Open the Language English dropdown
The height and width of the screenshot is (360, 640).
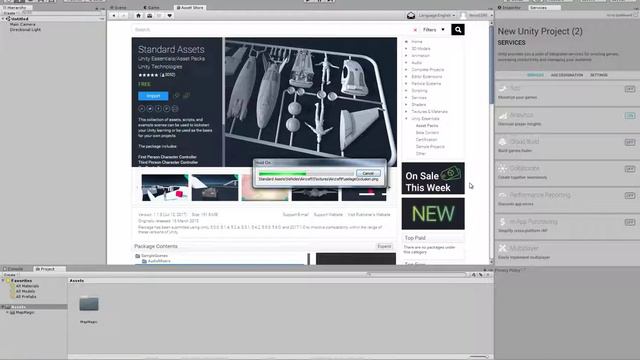(x=437, y=16)
